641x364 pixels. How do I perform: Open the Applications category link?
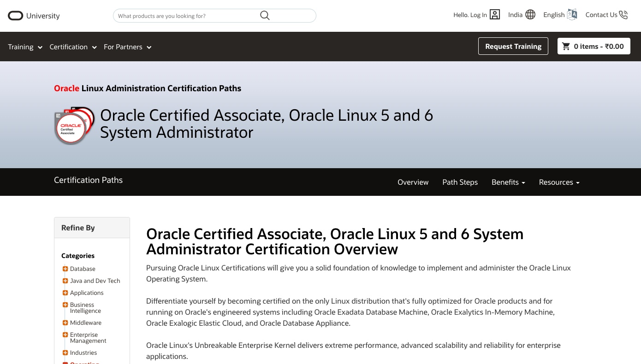87,293
